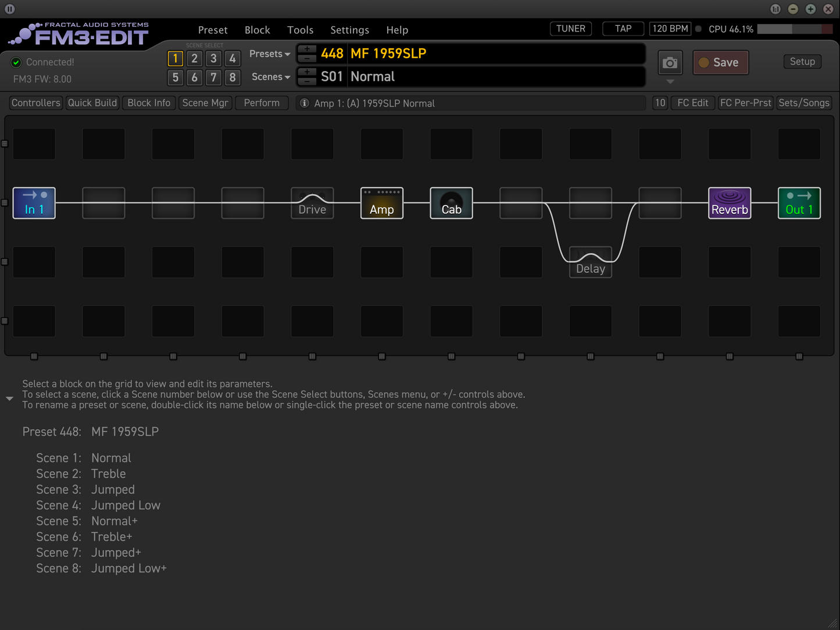Expand the arrow below the camera icon
This screenshot has height=630, width=840.
click(x=670, y=81)
